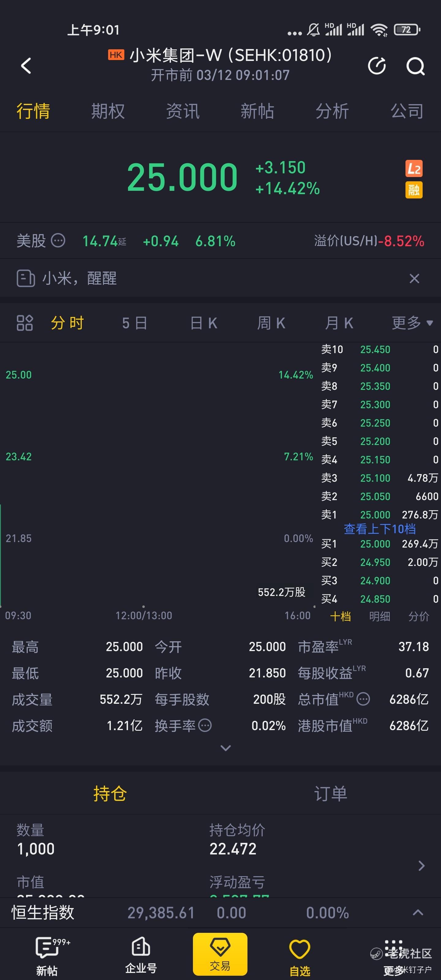Image resolution: width=441 pixels, height=980 pixels.
Task: Tap the 市盈率 value 37.18
Action: pos(414,647)
